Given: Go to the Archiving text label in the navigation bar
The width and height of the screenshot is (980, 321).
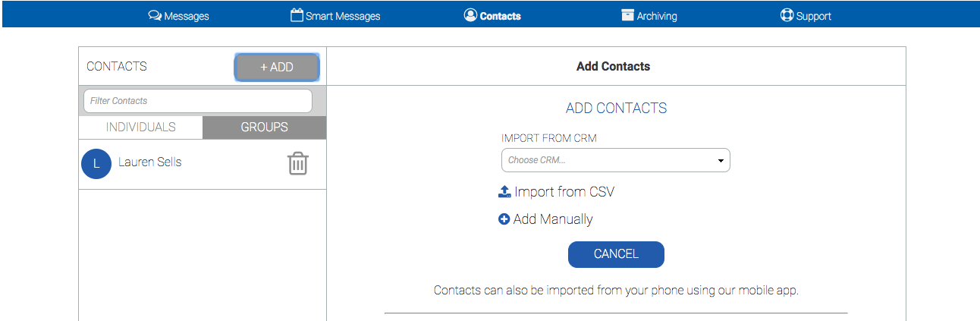Looking at the screenshot, I should pyautogui.click(x=657, y=16).
